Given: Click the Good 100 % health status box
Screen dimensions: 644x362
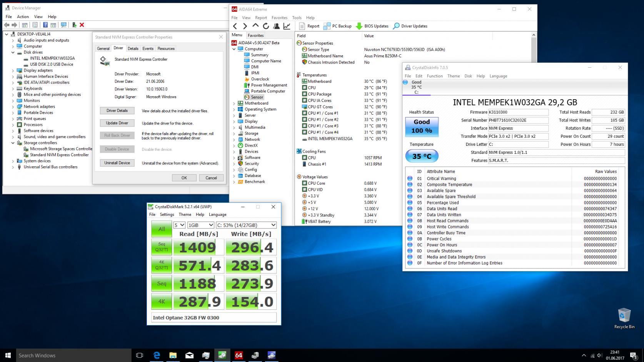Looking at the screenshot, I should point(422,127).
